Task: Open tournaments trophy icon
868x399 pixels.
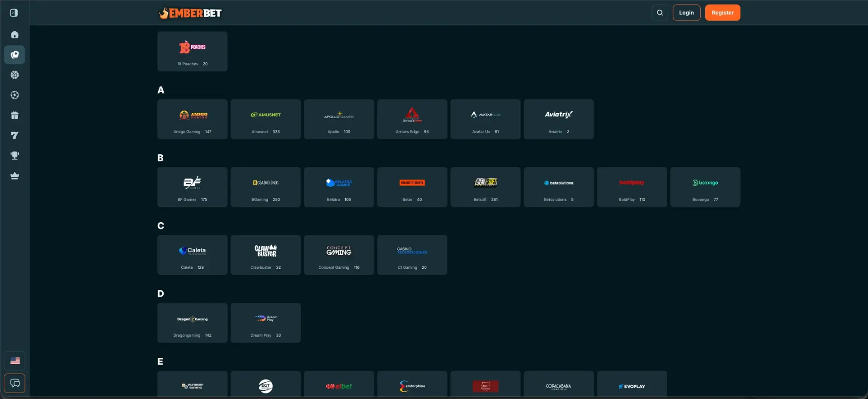Action: point(14,156)
